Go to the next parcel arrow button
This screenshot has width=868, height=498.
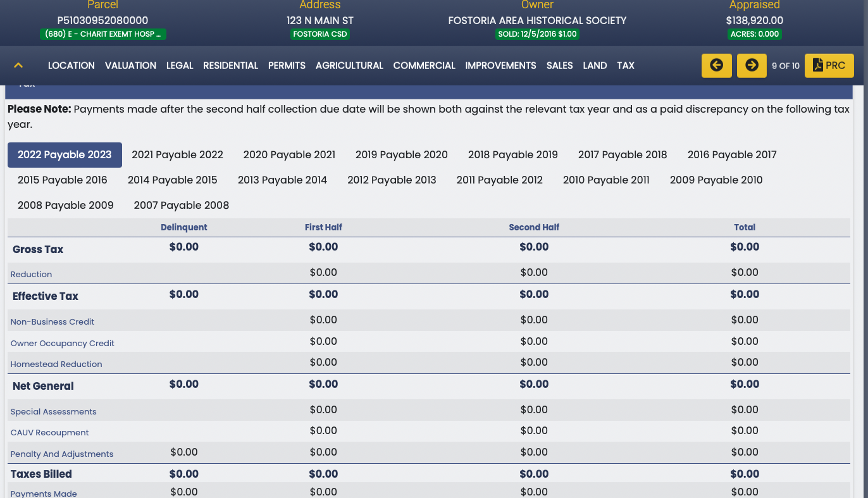point(752,66)
